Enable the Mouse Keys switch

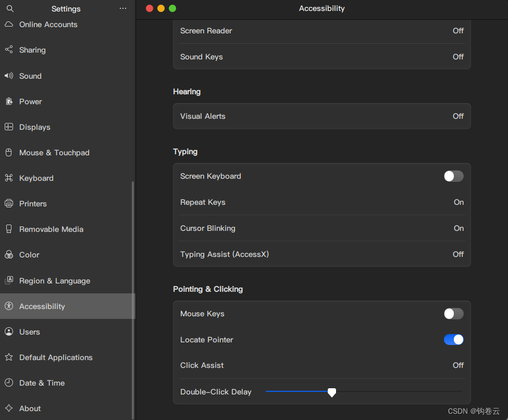454,314
